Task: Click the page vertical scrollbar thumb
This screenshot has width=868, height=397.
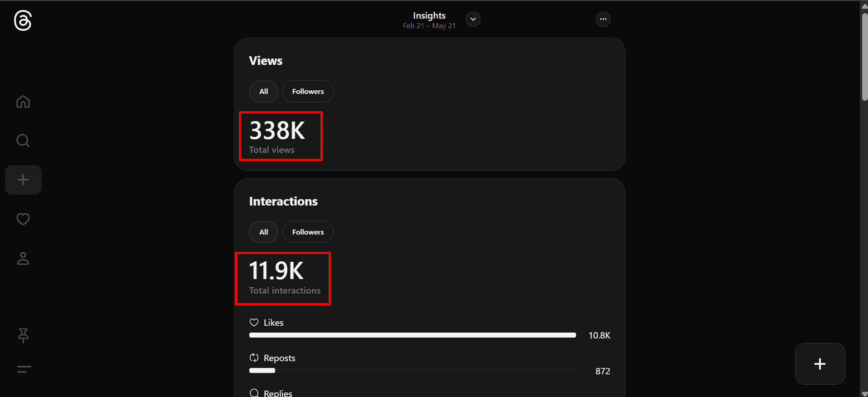Action: tap(864, 57)
